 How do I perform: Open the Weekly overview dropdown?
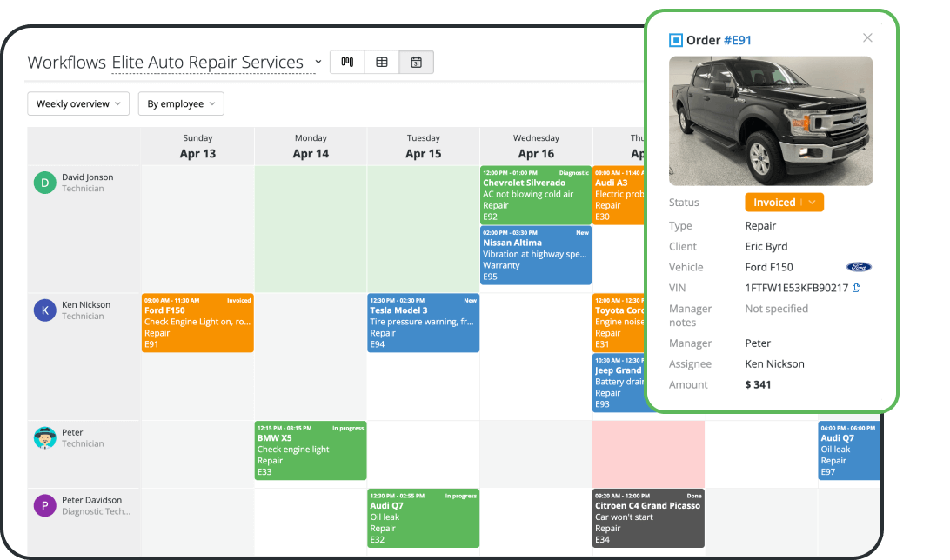tap(78, 103)
